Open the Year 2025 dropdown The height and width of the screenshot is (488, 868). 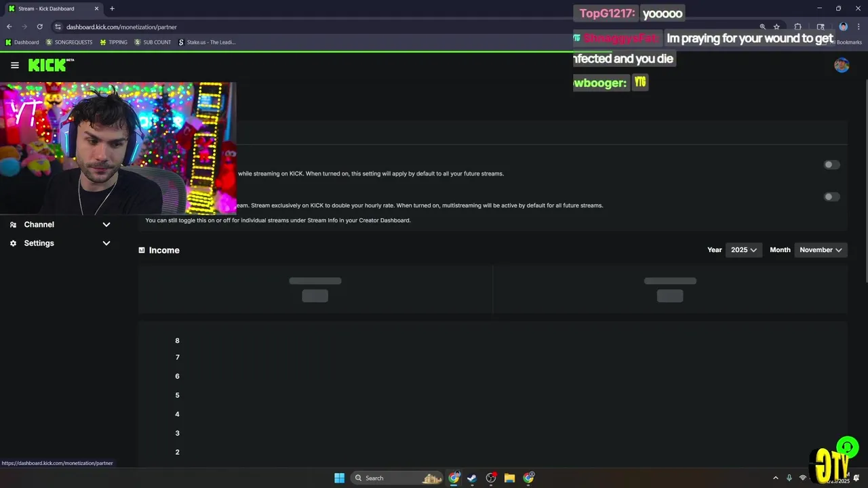[744, 250]
